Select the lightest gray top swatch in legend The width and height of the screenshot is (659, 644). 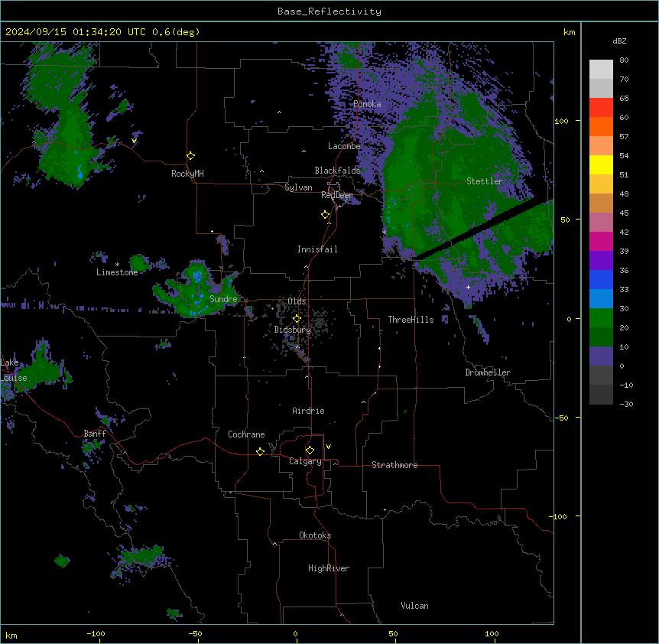tap(601, 70)
